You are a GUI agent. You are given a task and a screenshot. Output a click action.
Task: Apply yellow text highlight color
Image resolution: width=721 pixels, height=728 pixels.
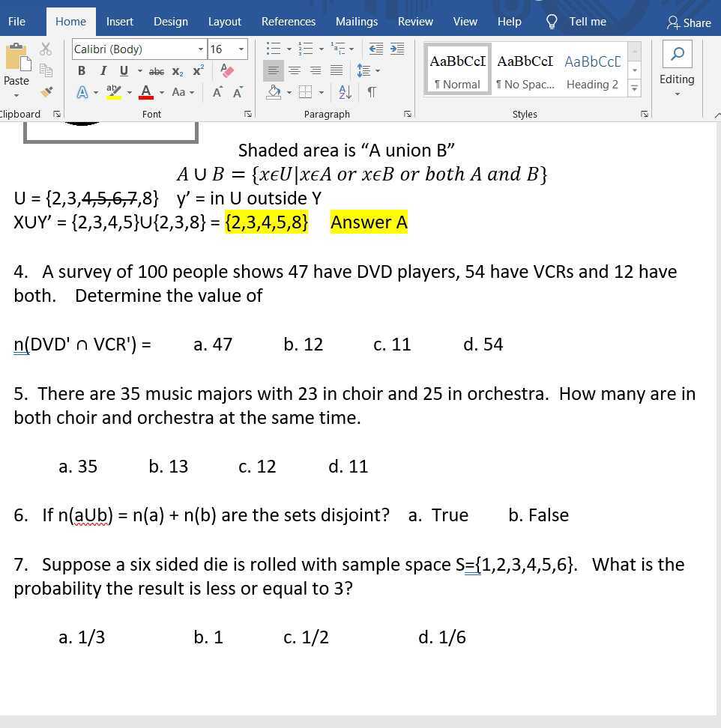114,92
